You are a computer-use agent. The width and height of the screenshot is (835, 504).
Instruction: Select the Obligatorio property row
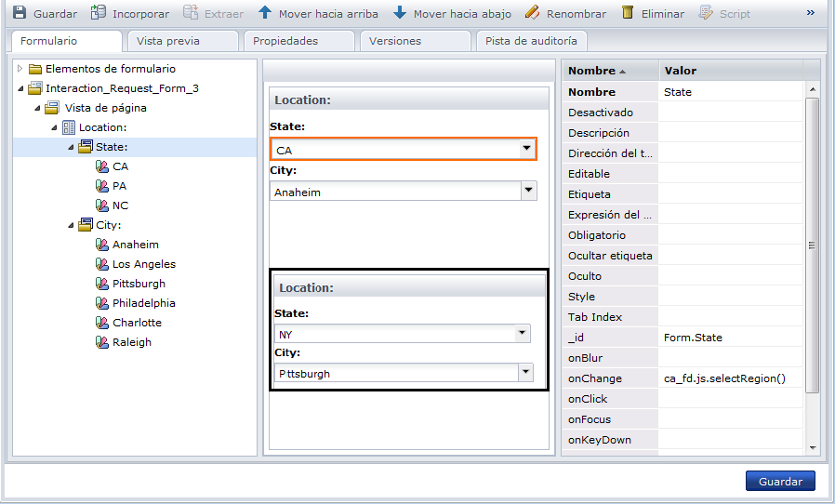tap(683, 235)
